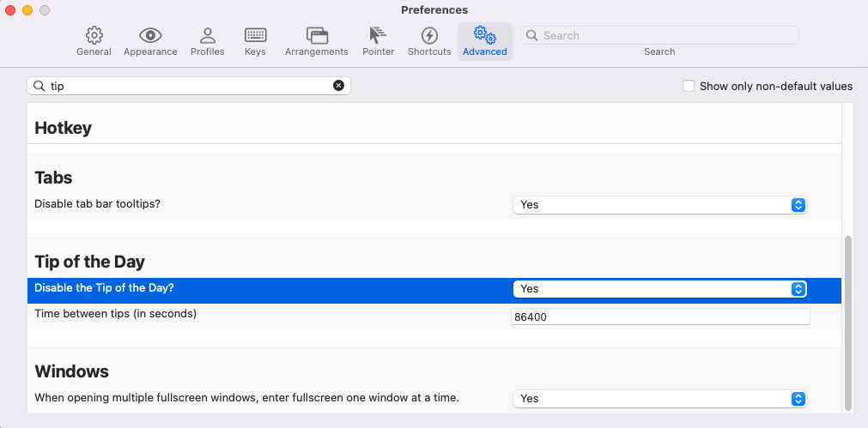This screenshot has height=428, width=868.
Task: Click the 'Hotkey' section heading
Action: pyautogui.click(x=64, y=129)
